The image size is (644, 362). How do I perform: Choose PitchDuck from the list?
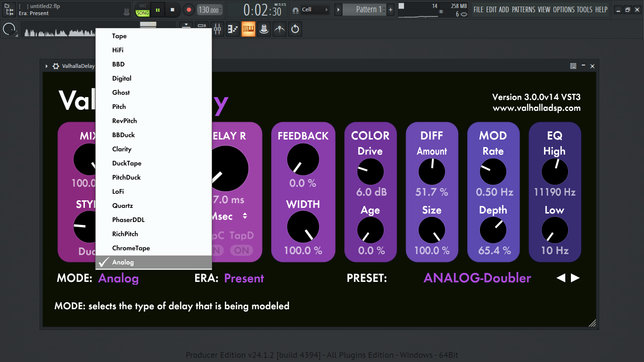pos(154,177)
